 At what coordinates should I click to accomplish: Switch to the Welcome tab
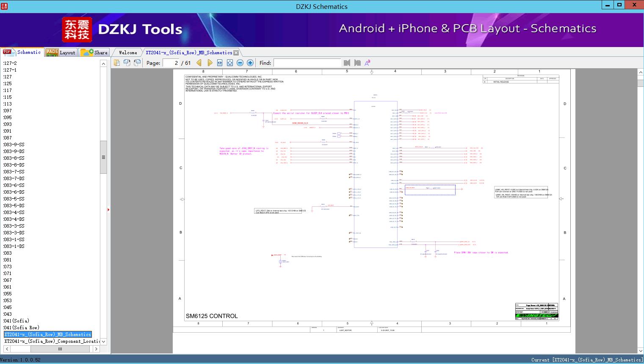click(x=128, y=53)
